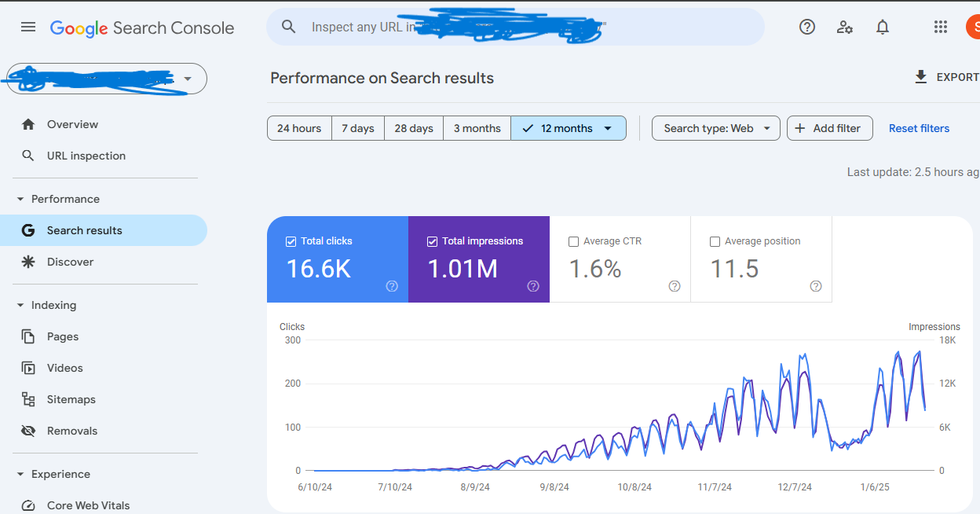Click the Google Search Console logo

(x=142, y=28)
